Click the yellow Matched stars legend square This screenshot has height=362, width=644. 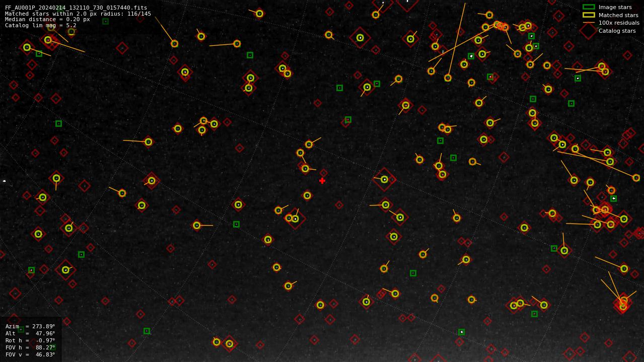pyautogui.click(x=589, y=15)
